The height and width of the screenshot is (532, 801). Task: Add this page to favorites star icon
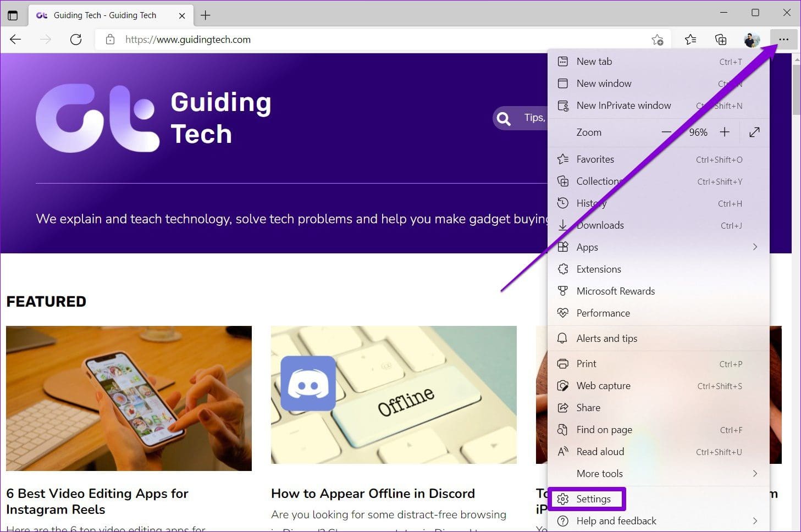[657, 40]
